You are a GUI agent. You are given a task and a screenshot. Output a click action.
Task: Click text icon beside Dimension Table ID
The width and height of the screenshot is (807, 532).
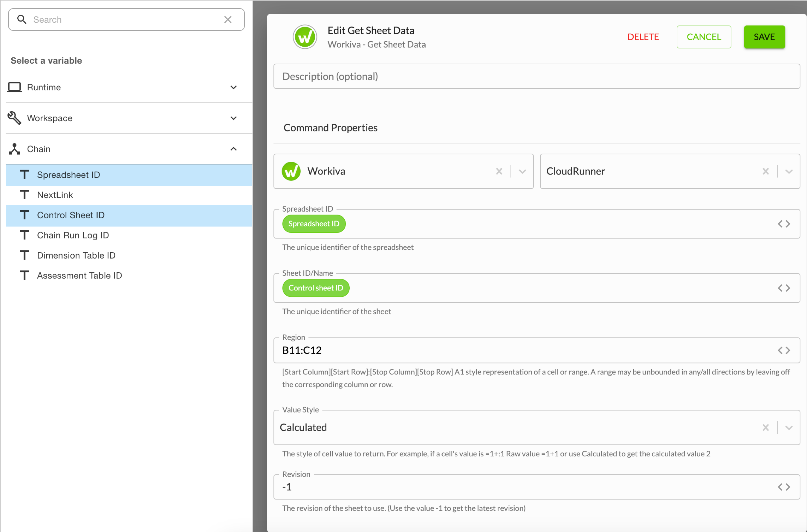[x=25, y=256]
